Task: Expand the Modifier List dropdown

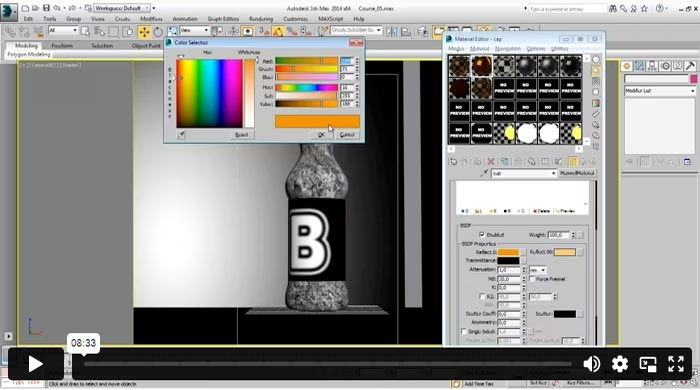Action: click(660, 91)
